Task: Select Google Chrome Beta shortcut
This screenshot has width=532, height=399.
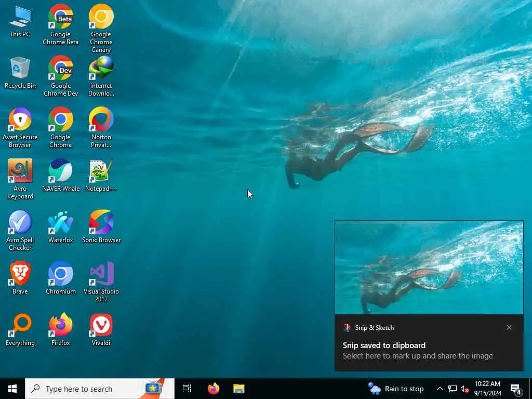Action: 60,24
